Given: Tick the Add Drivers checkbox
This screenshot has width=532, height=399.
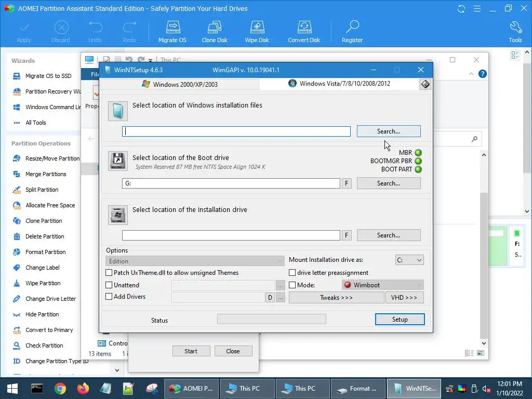Looking at the screenshot, I should 109,297.
